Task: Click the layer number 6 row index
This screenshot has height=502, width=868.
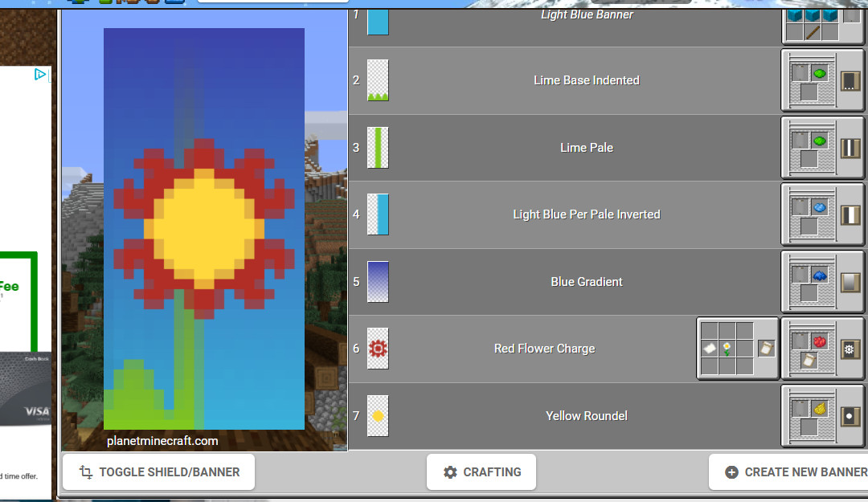Action: [356, 349]
